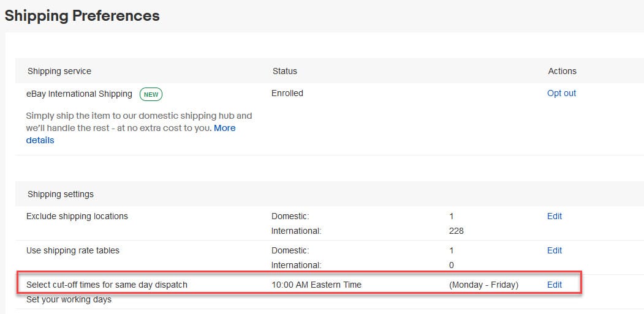Click the Shipping Preferences page heading
The image size is (644, 314).
click(82, 16)
